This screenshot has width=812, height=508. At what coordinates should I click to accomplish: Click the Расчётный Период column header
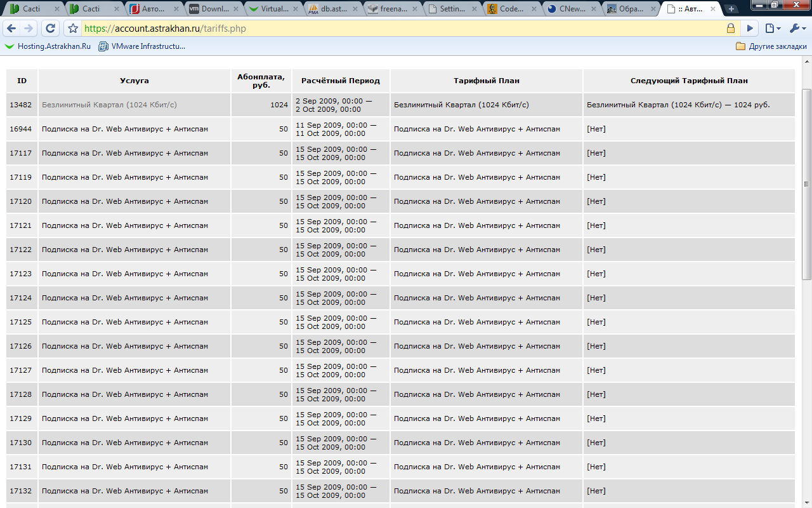[341, 81]
